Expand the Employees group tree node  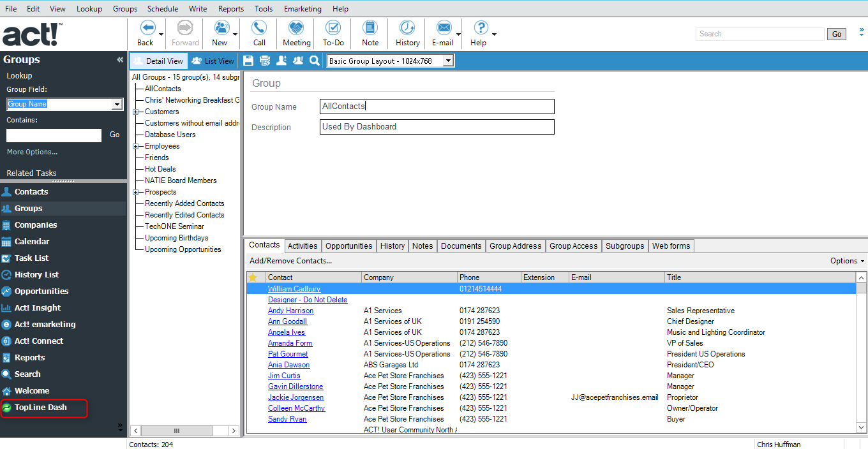(x=136, y=146)
